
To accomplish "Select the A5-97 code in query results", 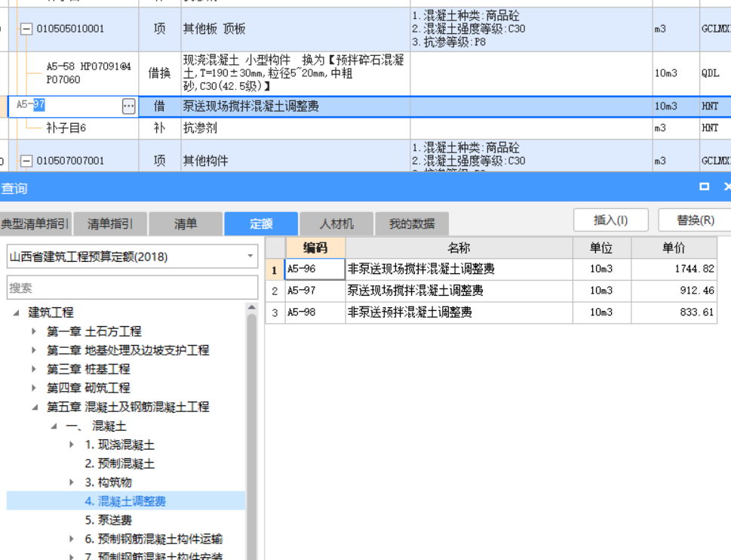I will pyautogui.click(x=315, y=291).
